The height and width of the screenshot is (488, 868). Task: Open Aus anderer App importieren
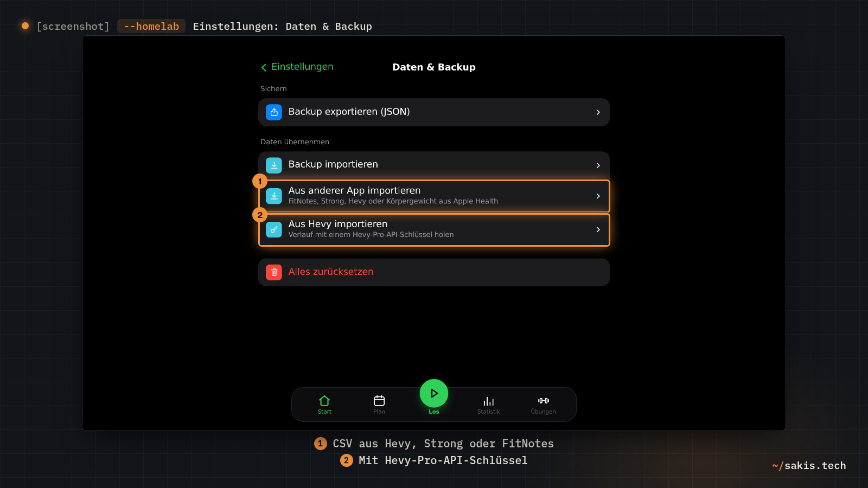tap(434, 196)
